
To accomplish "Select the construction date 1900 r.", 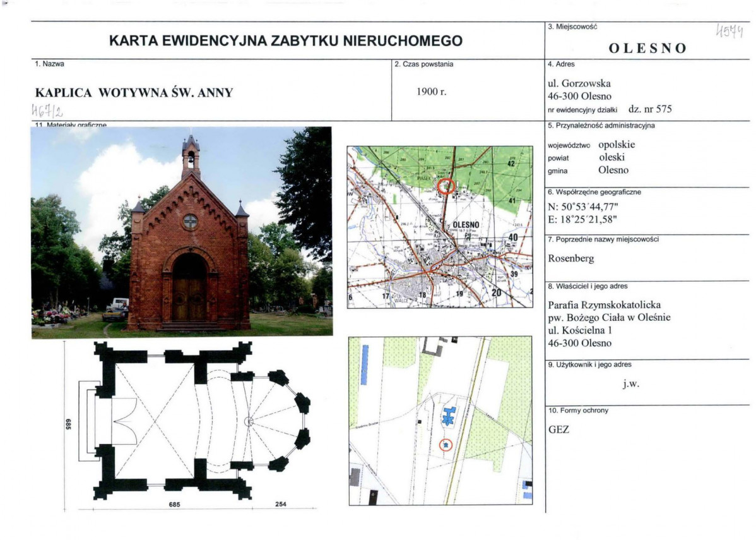I will (x=432, y=91).
